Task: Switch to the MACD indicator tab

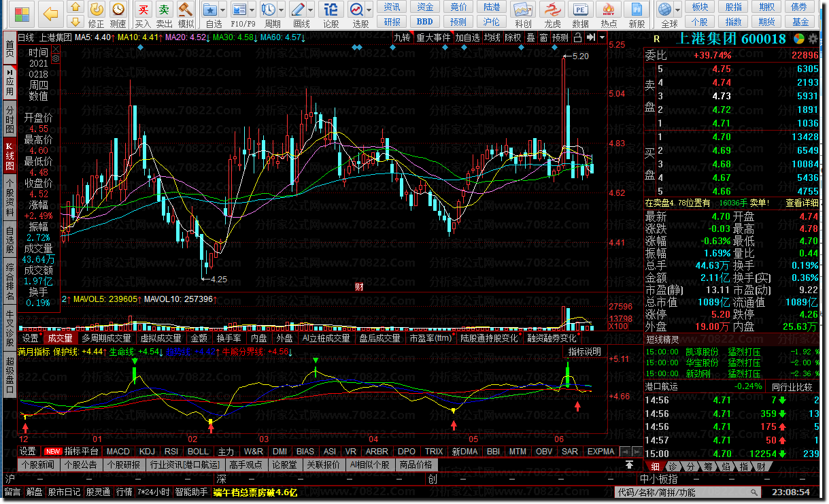Action: click(118, 451)
